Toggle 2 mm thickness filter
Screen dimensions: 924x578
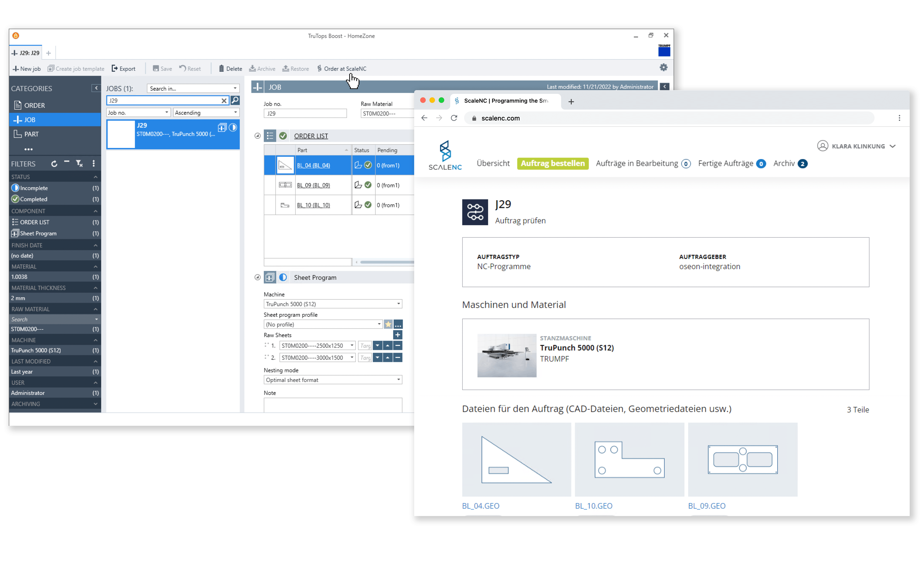point(55,298)
